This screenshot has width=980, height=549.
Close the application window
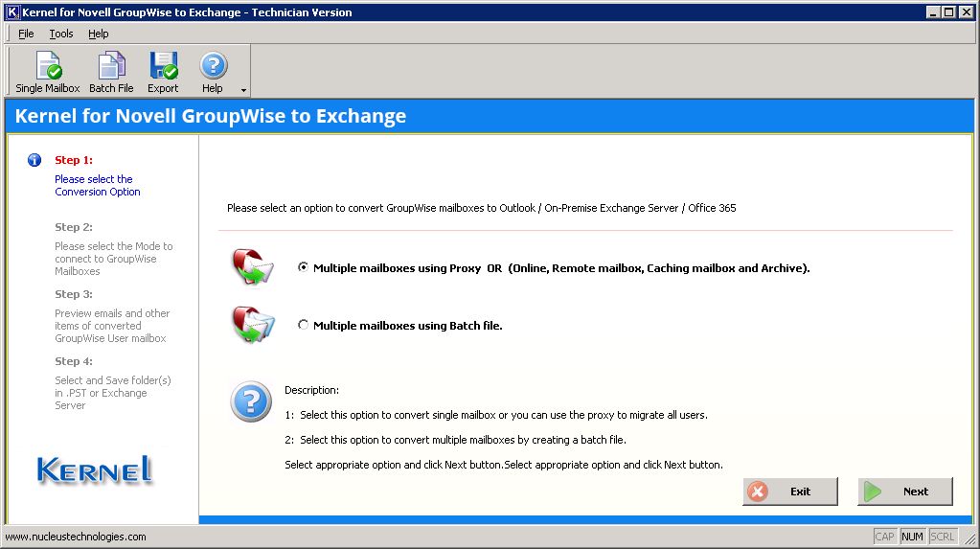click(967, 11)
